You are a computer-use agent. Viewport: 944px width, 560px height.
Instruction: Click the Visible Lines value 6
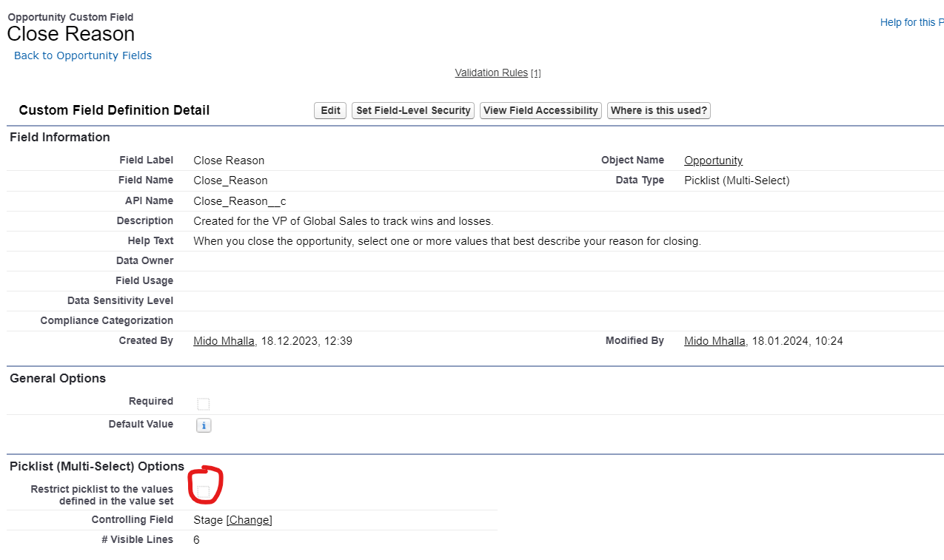coord(196,540)
